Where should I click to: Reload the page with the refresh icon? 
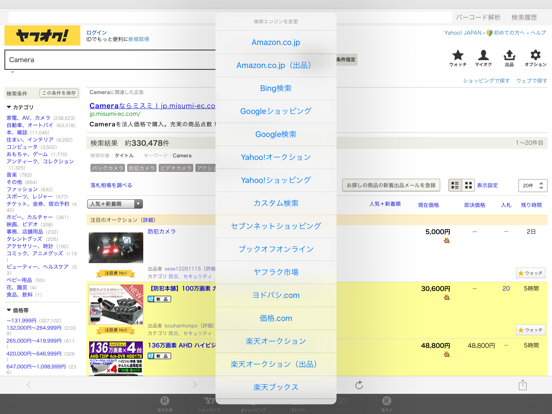(359, 385)
